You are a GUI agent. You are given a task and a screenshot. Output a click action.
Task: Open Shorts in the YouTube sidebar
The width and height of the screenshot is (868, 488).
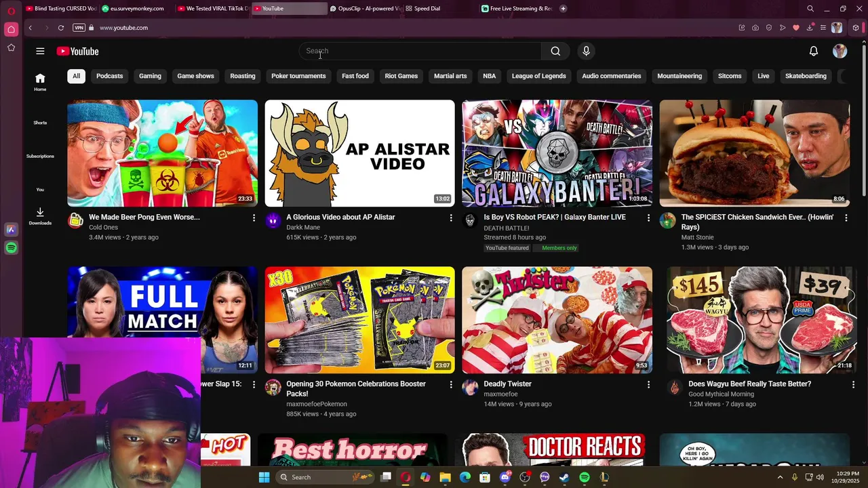pos(40,123)
